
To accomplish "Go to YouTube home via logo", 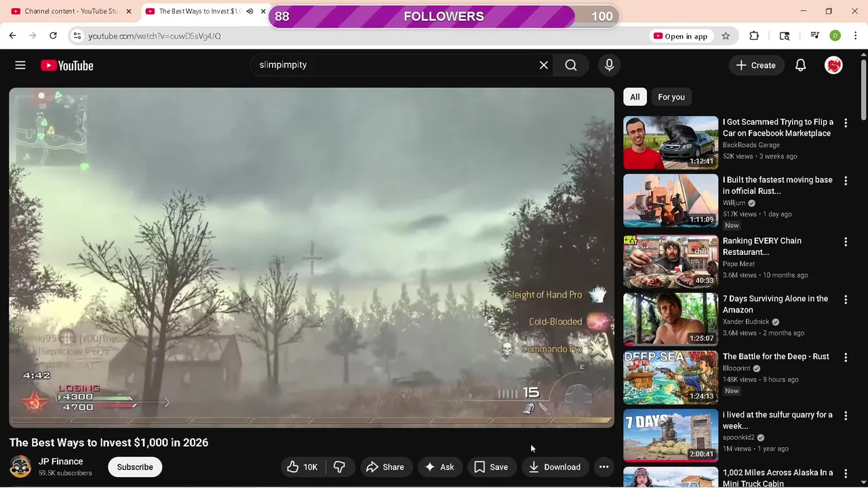I will (67, 66).
